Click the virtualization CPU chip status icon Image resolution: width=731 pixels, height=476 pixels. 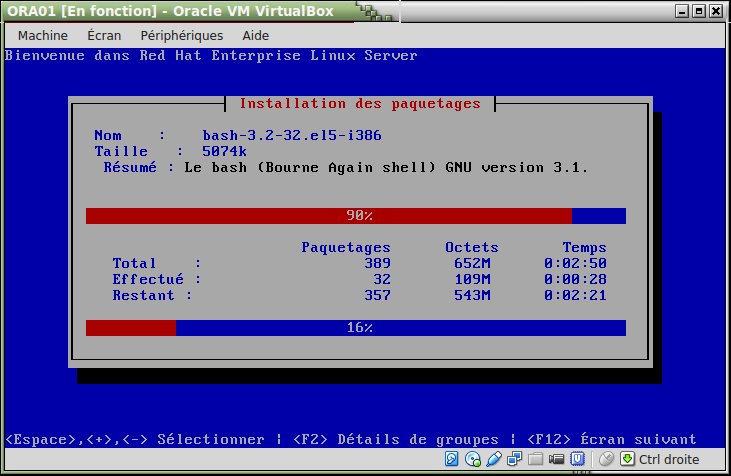[578, 459]
